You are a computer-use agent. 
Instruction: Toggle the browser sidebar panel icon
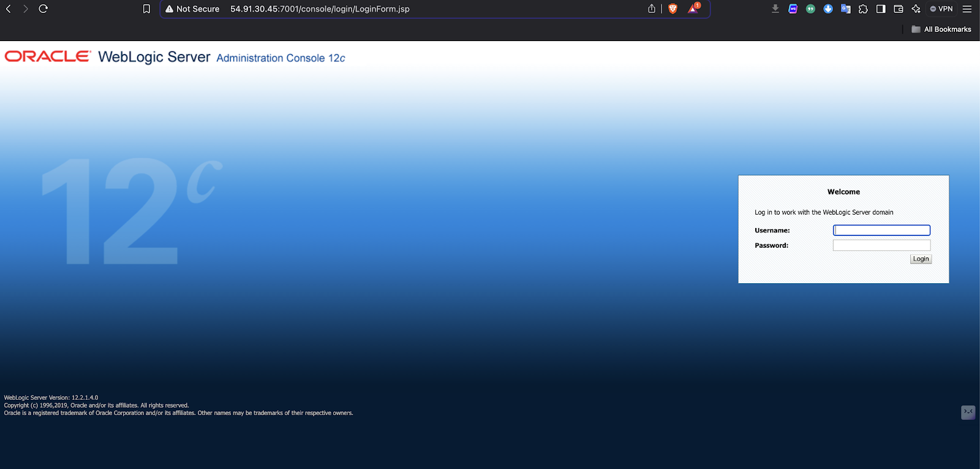click(x=881, y=9)
